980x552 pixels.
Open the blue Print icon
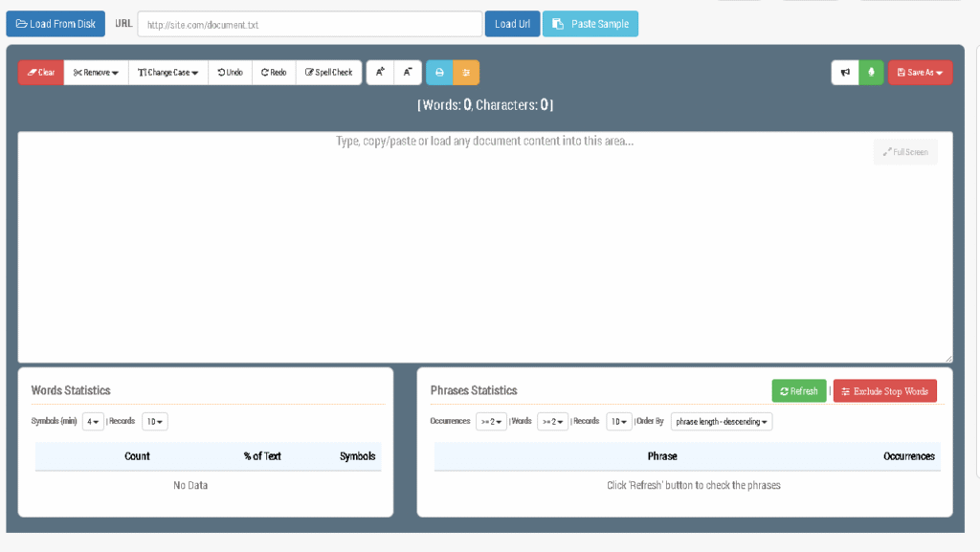439,72
